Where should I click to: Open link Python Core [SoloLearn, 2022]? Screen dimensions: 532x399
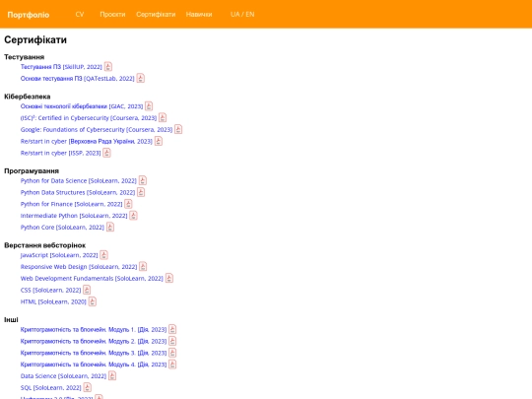pyautogui.click(x=62, y=228)
